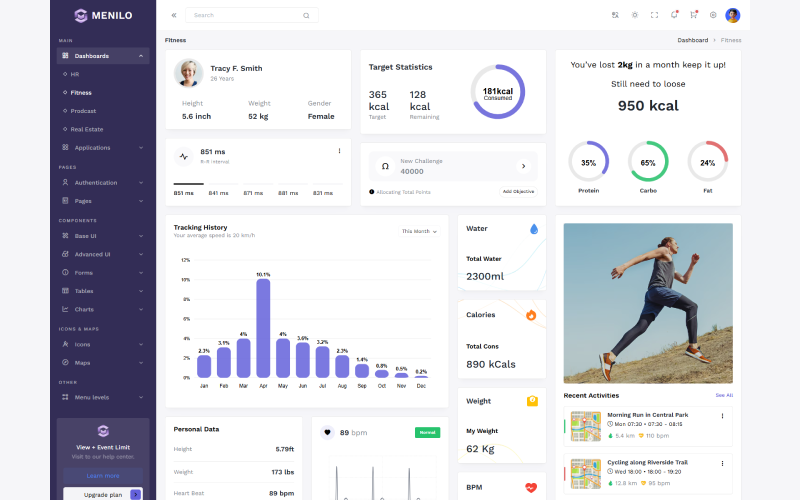Open the This Month dropdown
Image resolution: width=800 pixels, height=500 pixels.
pos(419,231)
